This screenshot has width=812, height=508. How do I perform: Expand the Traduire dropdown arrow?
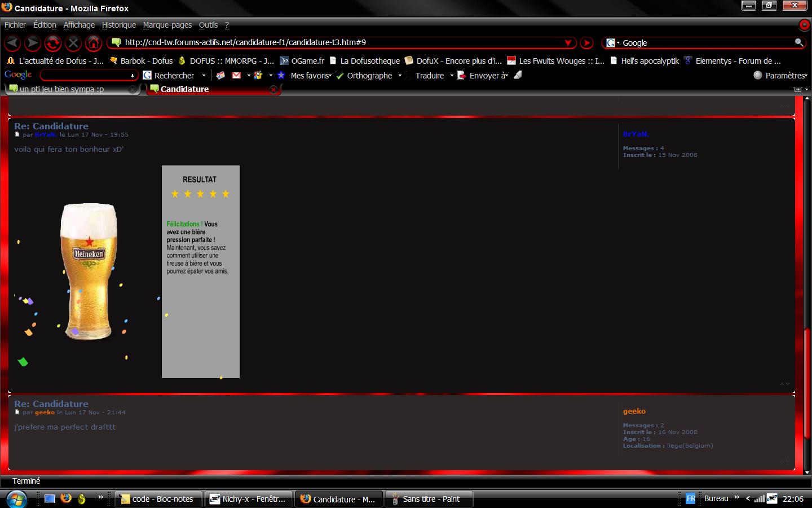coord(452,76)
